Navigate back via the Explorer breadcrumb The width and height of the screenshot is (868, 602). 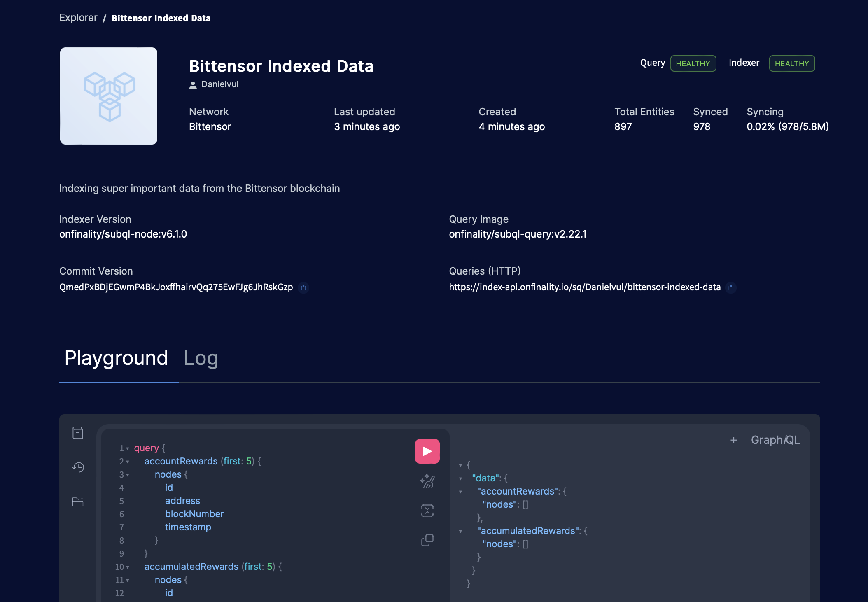coord(78,18)
